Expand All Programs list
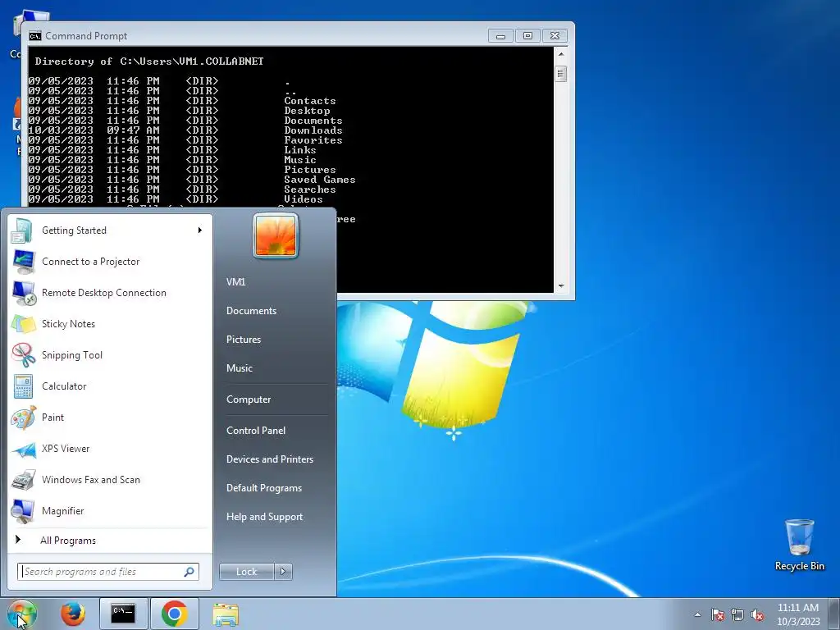This screenshot has height=630, width=840. (110, 540)
